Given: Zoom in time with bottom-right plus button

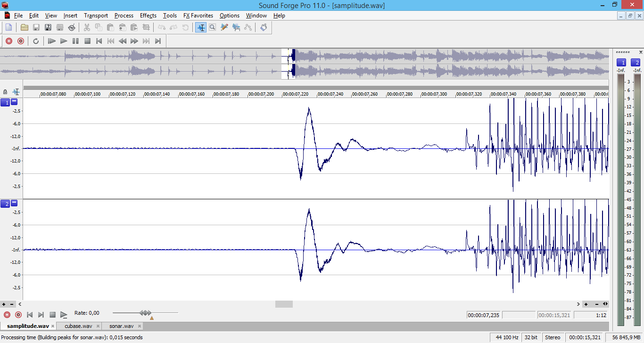Looking at the screenshot, I should coord(586,304).
